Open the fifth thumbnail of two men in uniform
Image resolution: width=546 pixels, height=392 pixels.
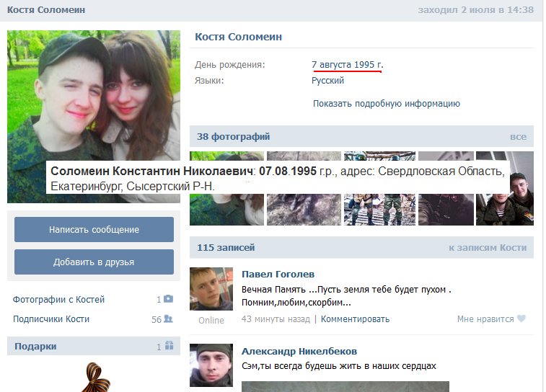click(x=505, y=188)
